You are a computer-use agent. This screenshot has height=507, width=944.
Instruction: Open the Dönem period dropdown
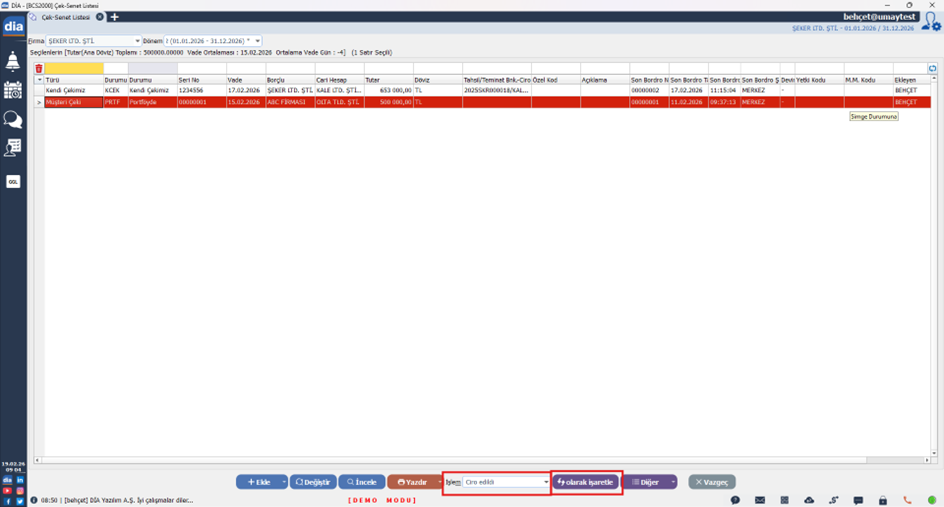click(x=257, y=41)
